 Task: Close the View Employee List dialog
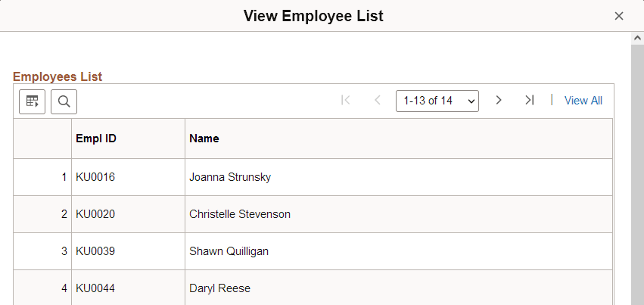click(x=618, y=16)
